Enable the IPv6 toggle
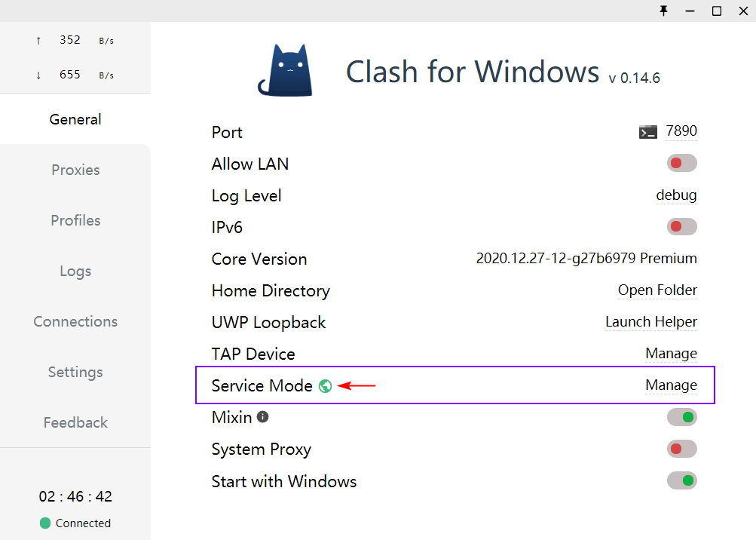This screenshot has width=756, height=540. 681,226
